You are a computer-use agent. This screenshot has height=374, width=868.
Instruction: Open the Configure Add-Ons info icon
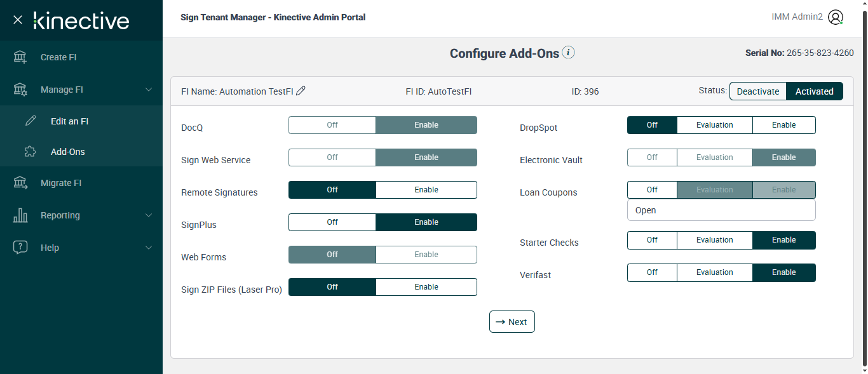pos(569,53)
